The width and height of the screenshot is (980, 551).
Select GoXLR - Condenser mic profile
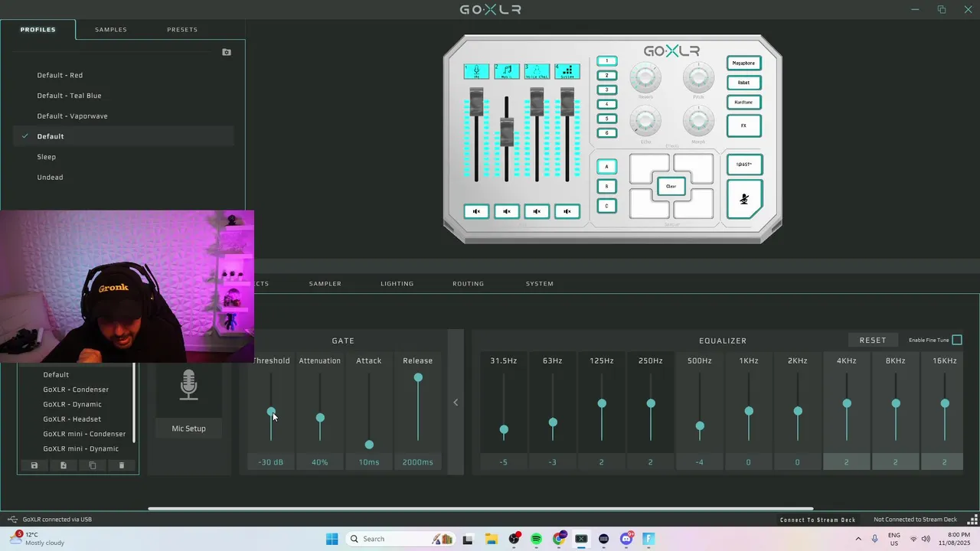(x=76, y=390)
